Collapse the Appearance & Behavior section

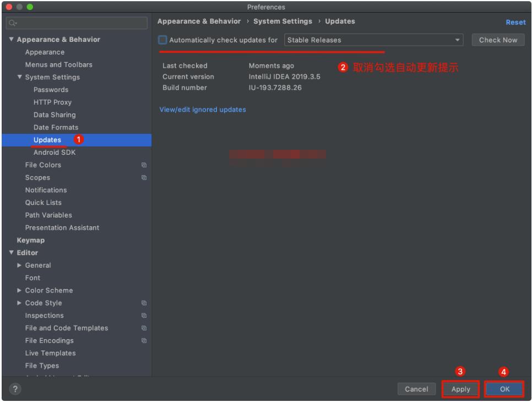12,40
